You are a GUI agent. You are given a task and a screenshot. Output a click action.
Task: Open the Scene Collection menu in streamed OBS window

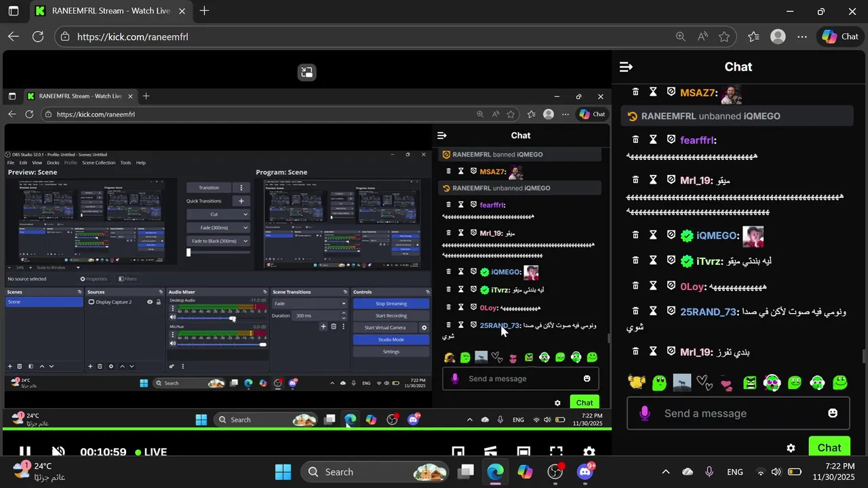click(99, 163)
